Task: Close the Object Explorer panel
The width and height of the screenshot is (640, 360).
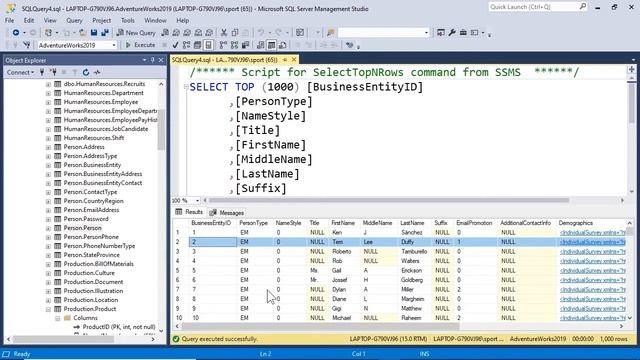Action: click(x=161, y=60)
